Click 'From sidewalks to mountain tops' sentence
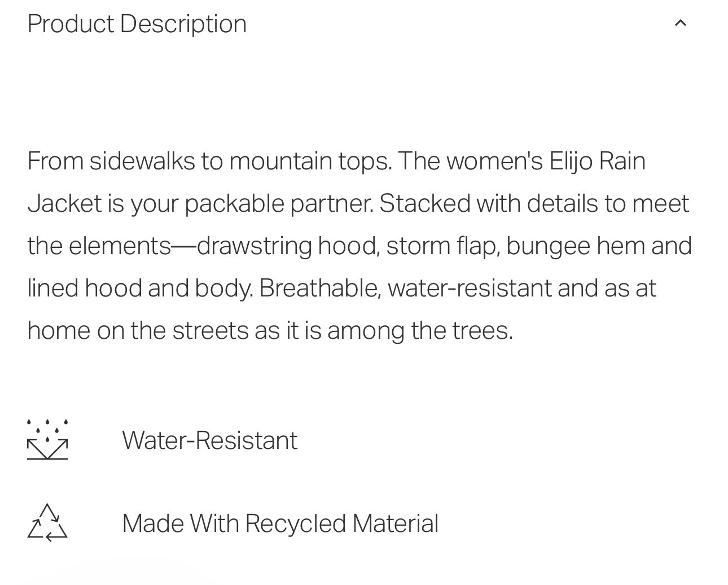This screenshot has height=585, width=728. [209, 162]
